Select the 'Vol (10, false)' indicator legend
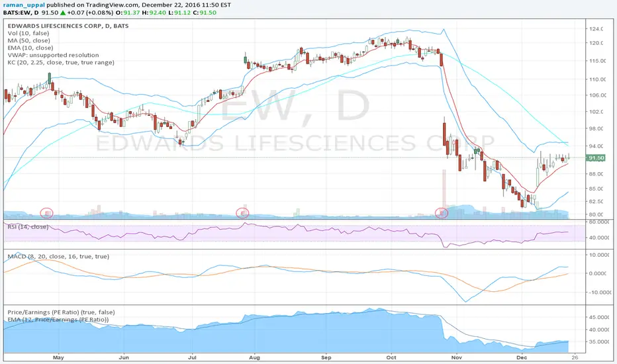This screenshot has width=617, height=364. [28, 34]
